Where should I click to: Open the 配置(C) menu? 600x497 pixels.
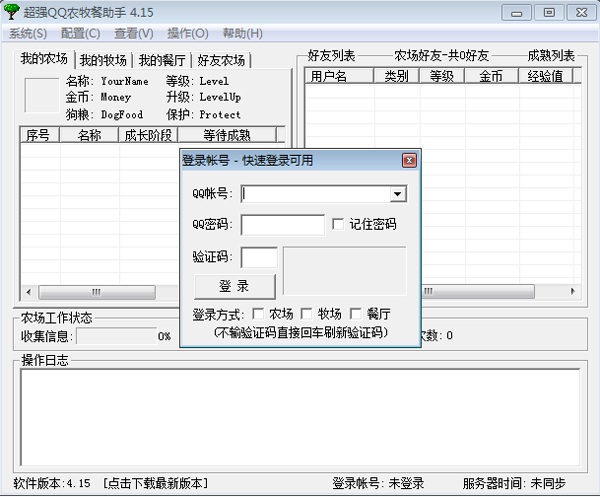coord(80,34)
